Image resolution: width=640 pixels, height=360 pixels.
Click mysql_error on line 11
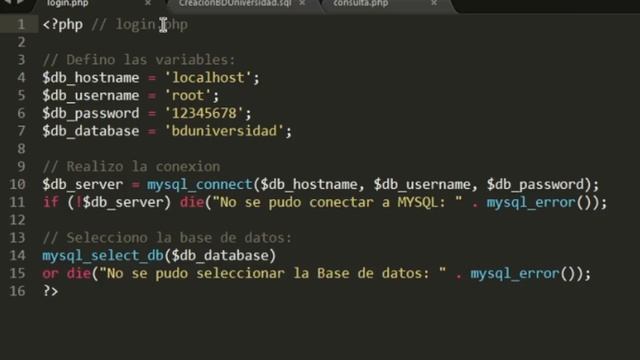(x=531, y=202)
